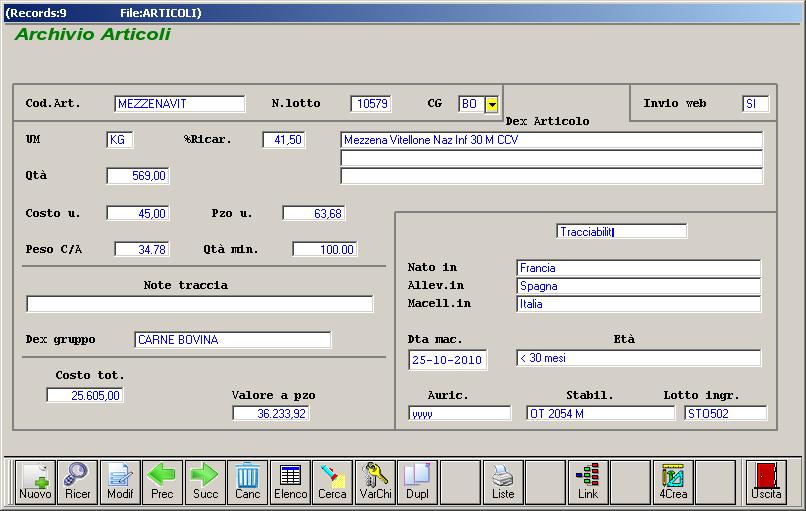The image size is (806, 511).
Task: Open the Ricer search icon
Action: click(x=77, y=481)
